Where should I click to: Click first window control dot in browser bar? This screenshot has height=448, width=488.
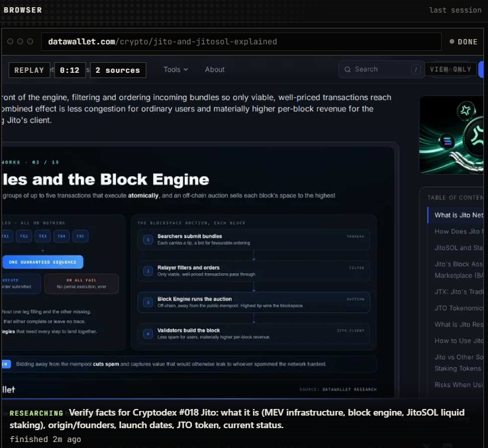click(x=11, y=42)
